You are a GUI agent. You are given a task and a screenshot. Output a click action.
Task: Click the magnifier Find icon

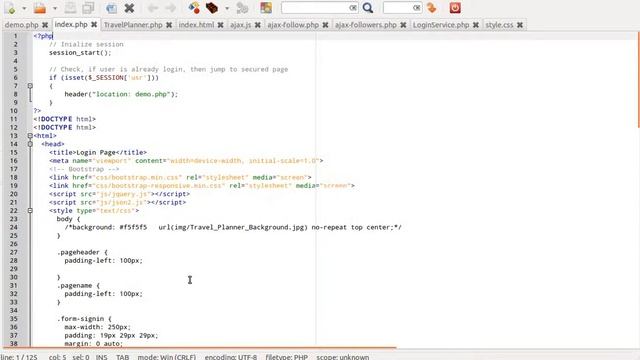click(x=368, y=8)
